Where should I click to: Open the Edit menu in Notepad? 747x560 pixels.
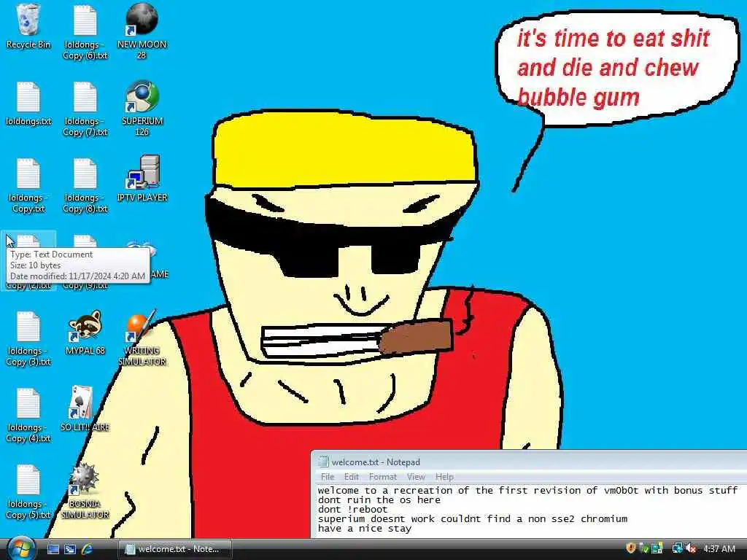click(351, 477)
